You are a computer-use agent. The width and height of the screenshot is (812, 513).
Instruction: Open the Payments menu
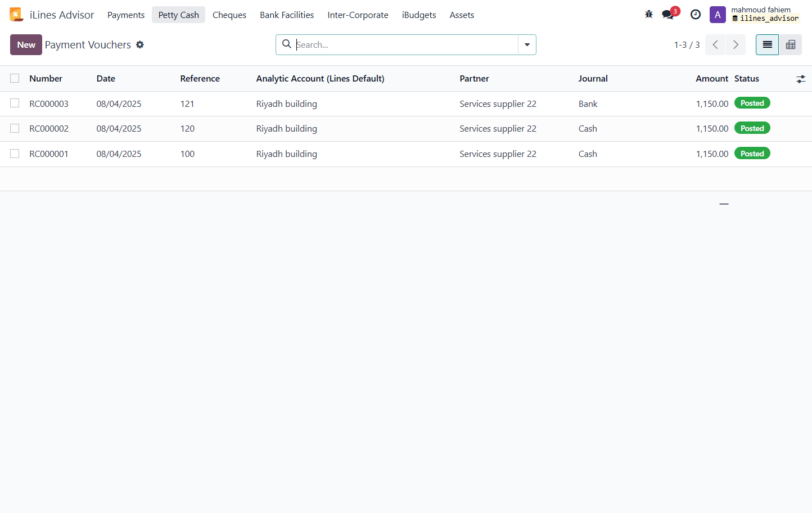(126, 15)
